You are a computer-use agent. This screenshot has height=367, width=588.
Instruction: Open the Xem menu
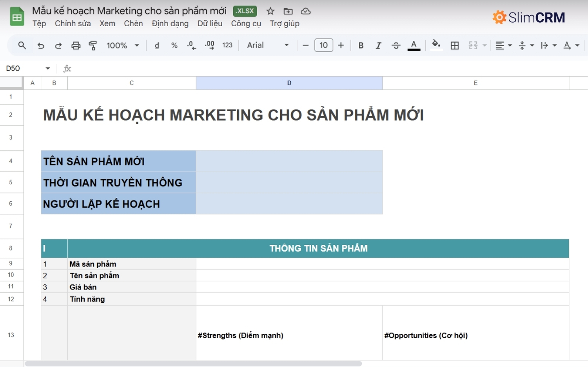point(107,24)
